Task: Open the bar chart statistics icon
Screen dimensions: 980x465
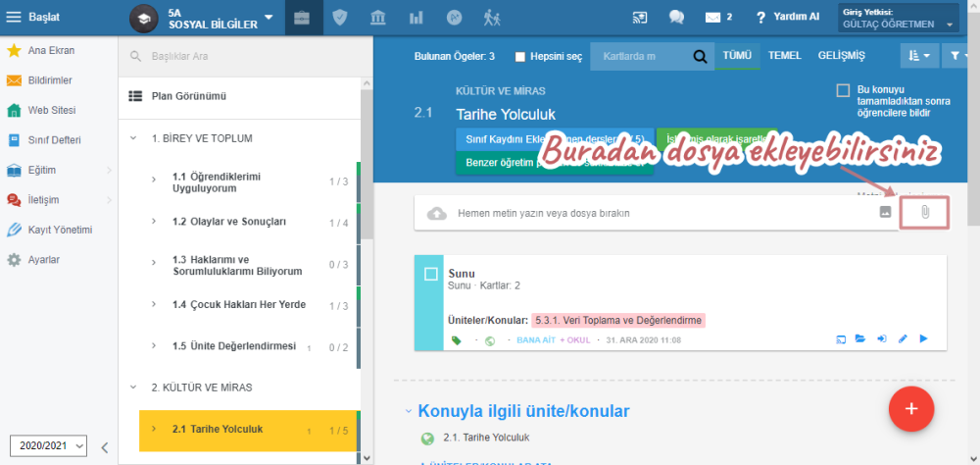Action: [x=416, y=19]
